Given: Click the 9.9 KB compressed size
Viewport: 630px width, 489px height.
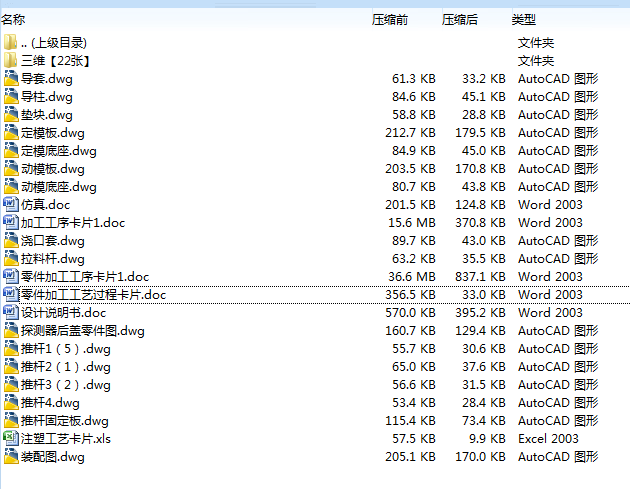Looking at the screenshot, I should tap(487, 439).
